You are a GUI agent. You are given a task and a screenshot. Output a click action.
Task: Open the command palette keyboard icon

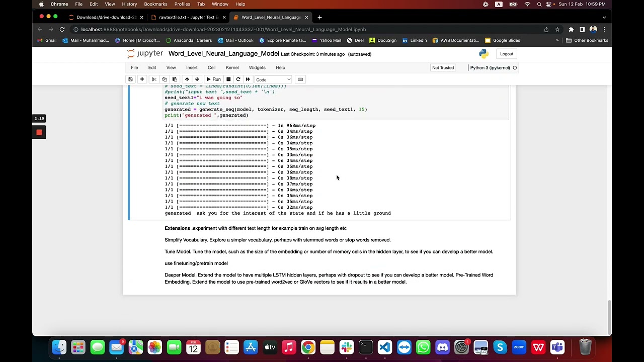[x=300, y=79]
